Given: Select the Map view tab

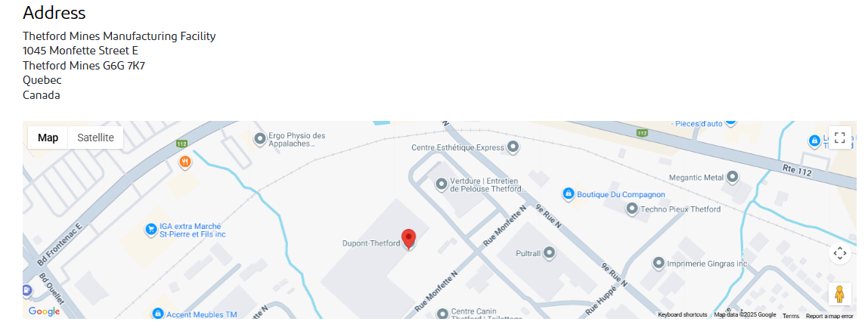Looking at the screenshot, I should 48,138.
